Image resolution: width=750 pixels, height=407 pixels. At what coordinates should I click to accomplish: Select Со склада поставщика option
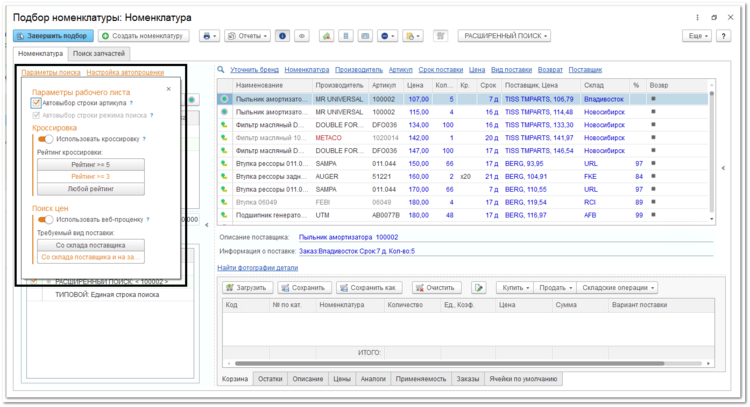(x=91, y=245)
